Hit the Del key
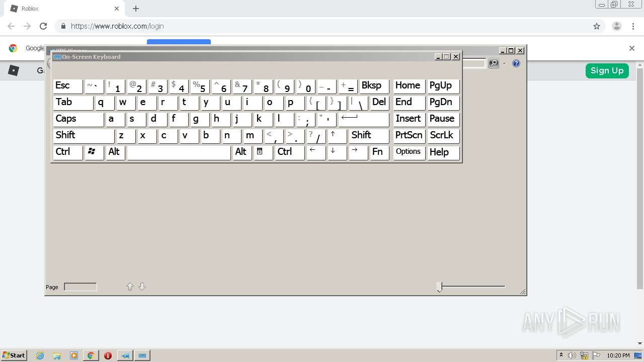The image size is (644, 362). coord(379,103)
